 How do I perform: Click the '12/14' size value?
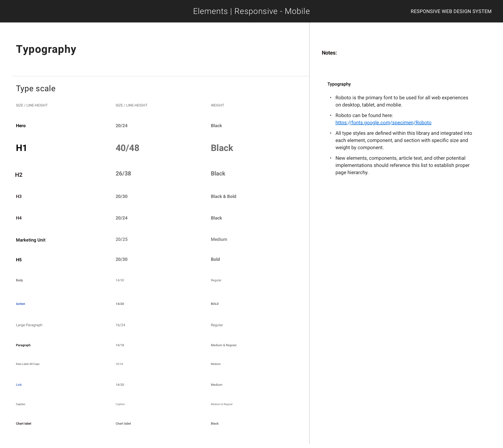tap(119, 364)
